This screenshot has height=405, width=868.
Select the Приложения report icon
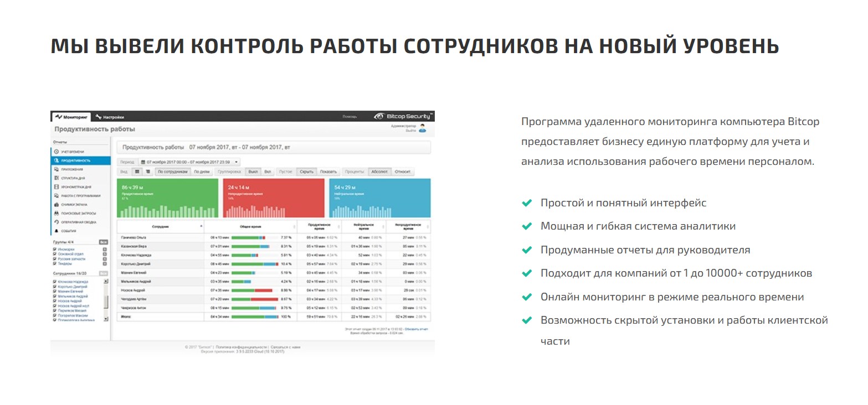pyautogui.click(x=56, y=169)
